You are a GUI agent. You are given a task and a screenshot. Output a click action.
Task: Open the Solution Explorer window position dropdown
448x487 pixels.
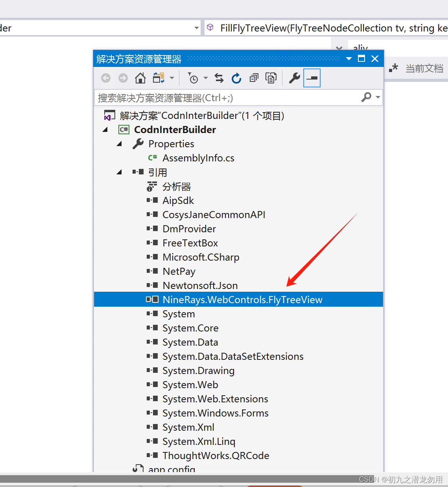point(349,59)
